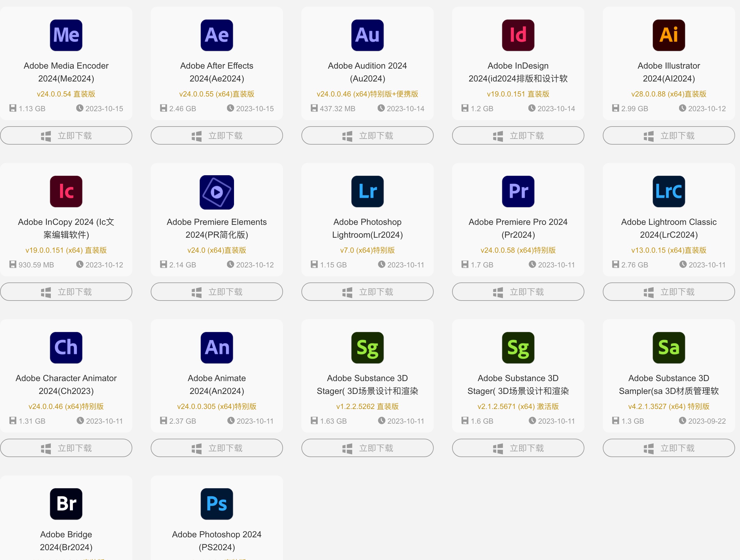
Task: Open Adobe Character Animator 2024 title
Action: [x=66, y=384]
